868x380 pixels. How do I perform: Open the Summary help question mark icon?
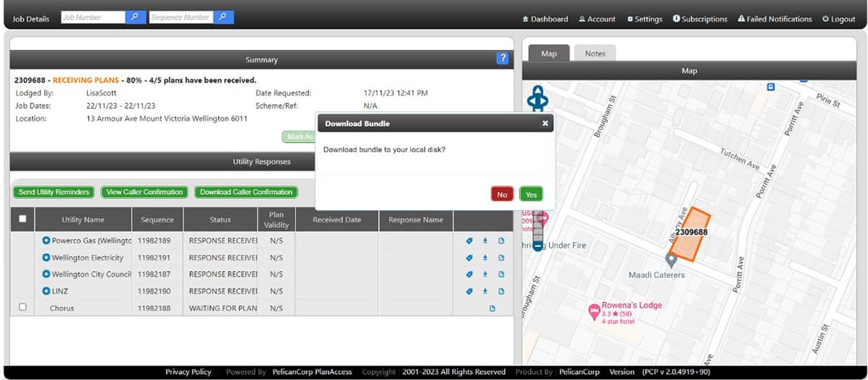(x=502, y=59)
